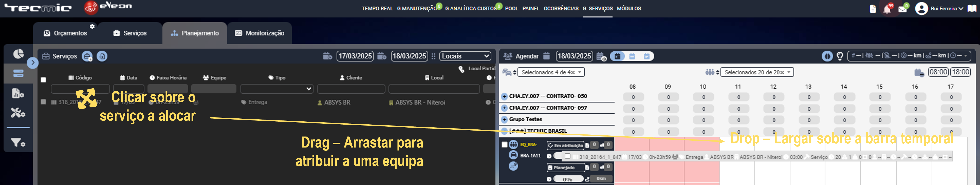Screen dimensions: 980x185
Task: Open Selecionados 20 de 20 teams dropdown
Action: (x=757, y=72)
